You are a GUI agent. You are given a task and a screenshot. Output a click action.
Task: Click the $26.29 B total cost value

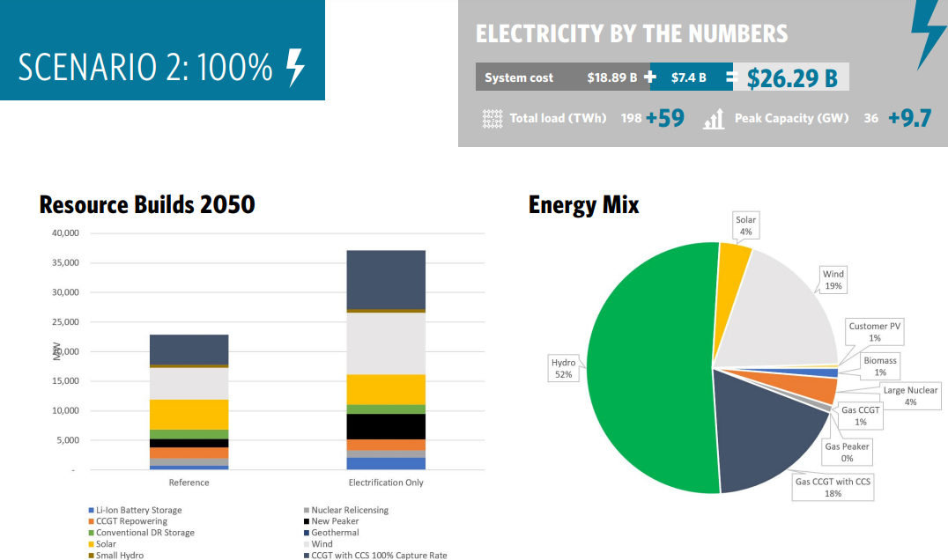pyautogui.click(x=792, y=78)
